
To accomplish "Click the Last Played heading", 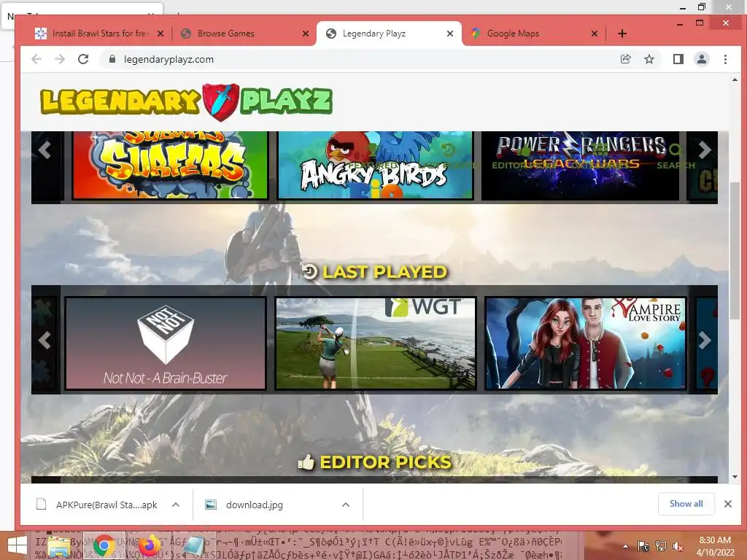I will (x=384, y=272).
